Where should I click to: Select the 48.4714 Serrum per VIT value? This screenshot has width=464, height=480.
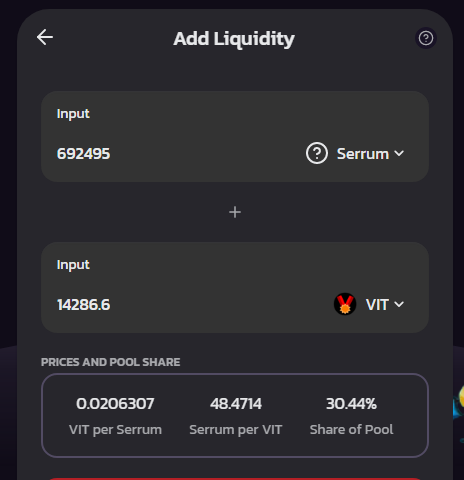point(236,404)
